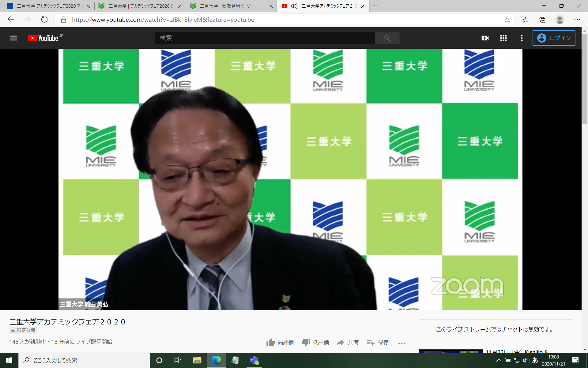Open the create video camera icon
Image resolution: width=588 pixels, height=368 pixels.
point(485,38)
